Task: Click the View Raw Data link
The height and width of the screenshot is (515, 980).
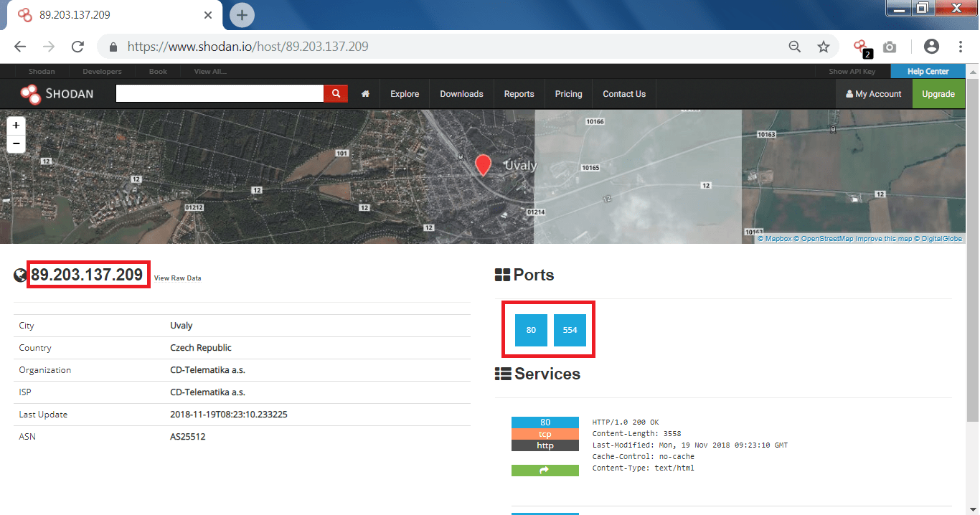Action: pos(177,278)
